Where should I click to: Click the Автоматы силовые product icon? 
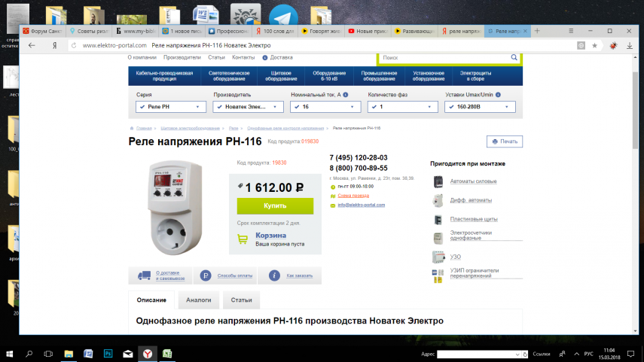tap(438, 181)
